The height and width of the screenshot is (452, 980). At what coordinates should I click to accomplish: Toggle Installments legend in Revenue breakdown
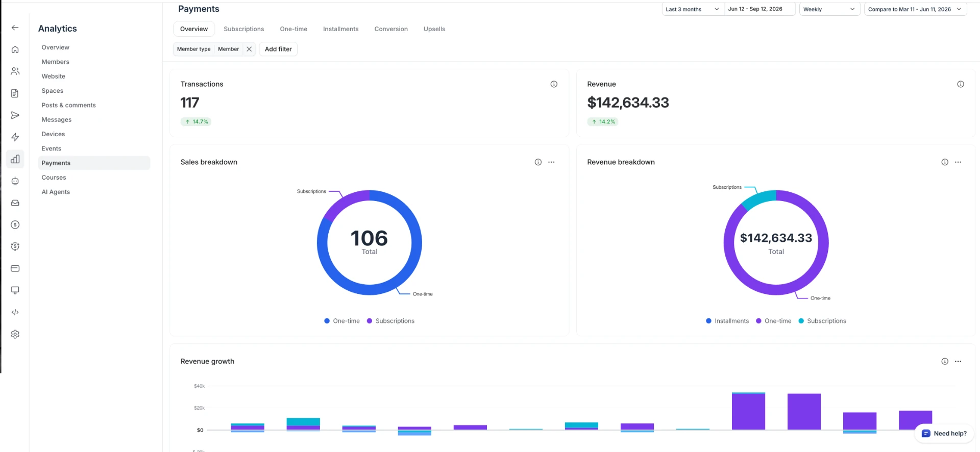point(727,321)
